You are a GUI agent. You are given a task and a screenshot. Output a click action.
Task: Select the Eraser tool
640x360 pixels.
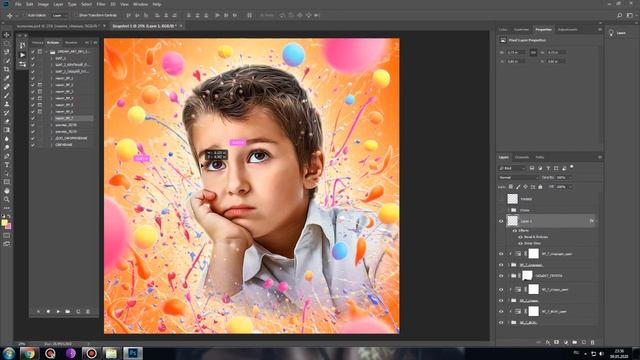(x=7, y=121)
